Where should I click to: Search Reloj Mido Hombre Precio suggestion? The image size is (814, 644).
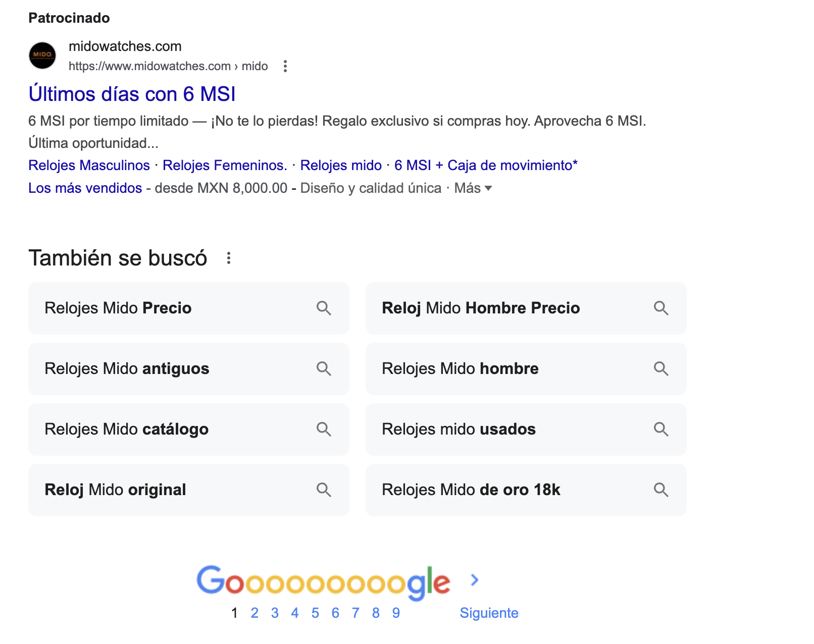pos(526,308)
